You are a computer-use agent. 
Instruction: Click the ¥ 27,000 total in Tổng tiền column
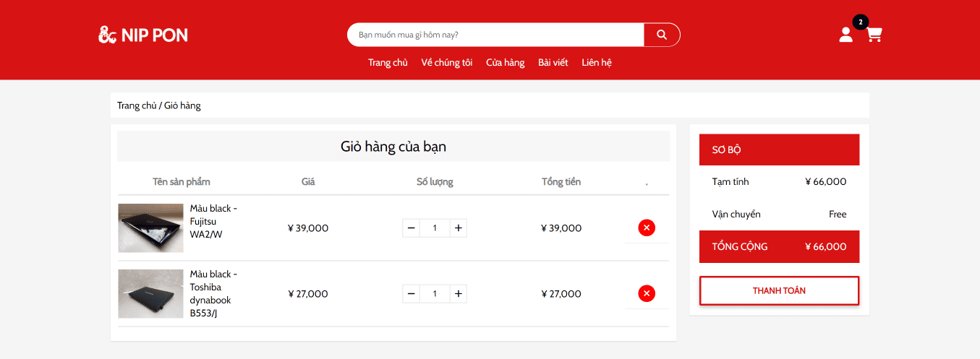point(561,294)
